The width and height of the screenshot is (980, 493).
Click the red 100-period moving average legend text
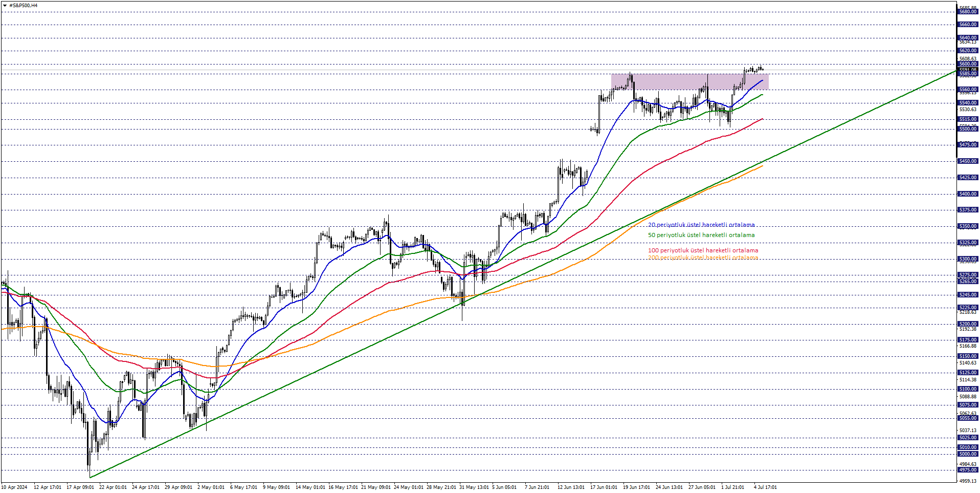(703, 250)
